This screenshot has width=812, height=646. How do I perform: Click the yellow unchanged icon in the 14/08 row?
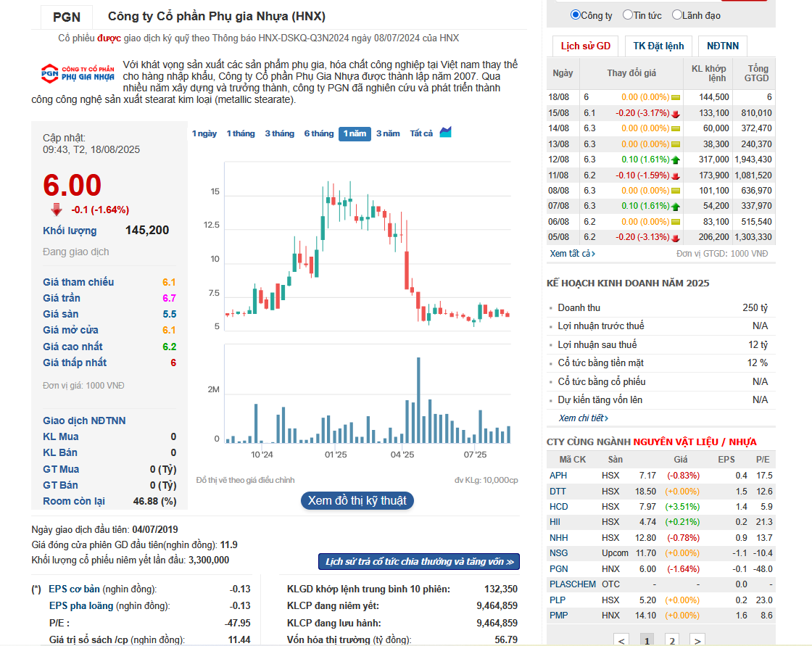[675, 128]
